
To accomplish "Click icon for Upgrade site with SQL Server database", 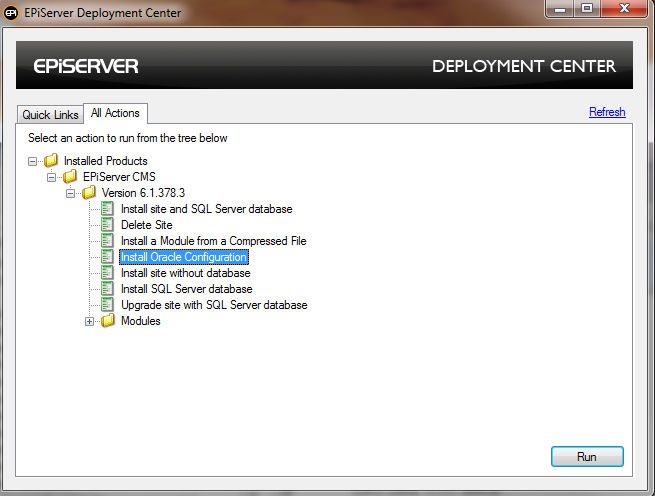I will pos(107,305).
